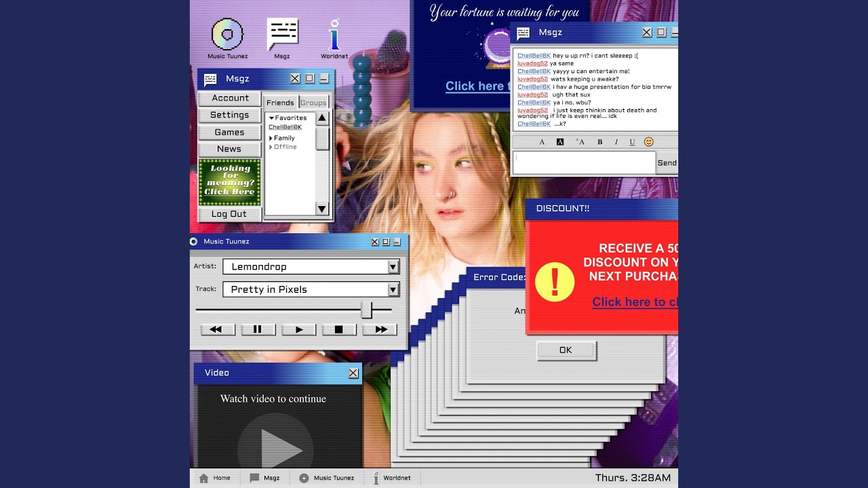868x488 pixels.
Task: Fast-forward the track in Music Tuunez
Action: click(x=380, y=329)
